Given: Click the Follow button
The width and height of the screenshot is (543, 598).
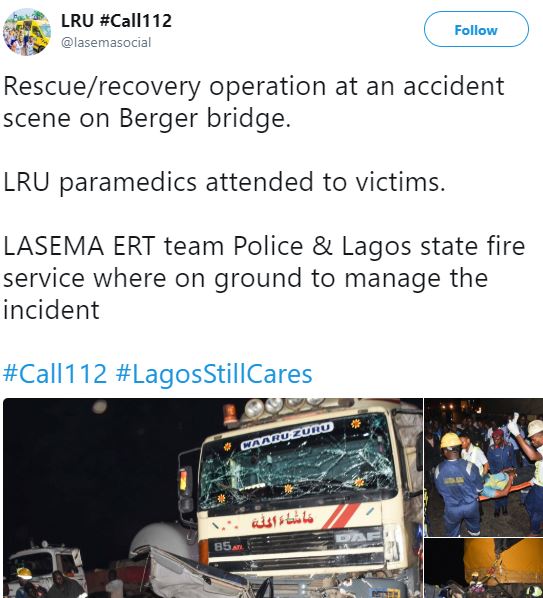Looking at the screenshot, I should pyautogui.click(x=476, y=29).
